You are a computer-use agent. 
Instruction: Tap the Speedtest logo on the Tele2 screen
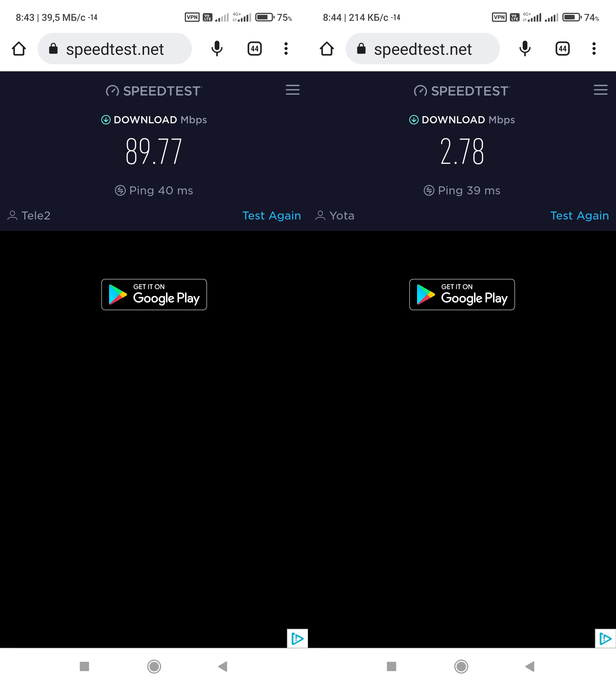point(154,91)
